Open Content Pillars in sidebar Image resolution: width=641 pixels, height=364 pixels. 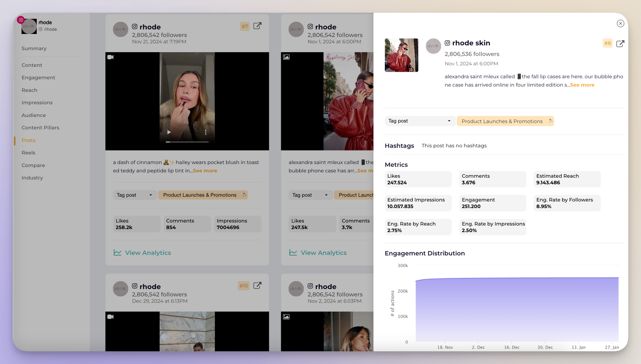click(40, 127)
